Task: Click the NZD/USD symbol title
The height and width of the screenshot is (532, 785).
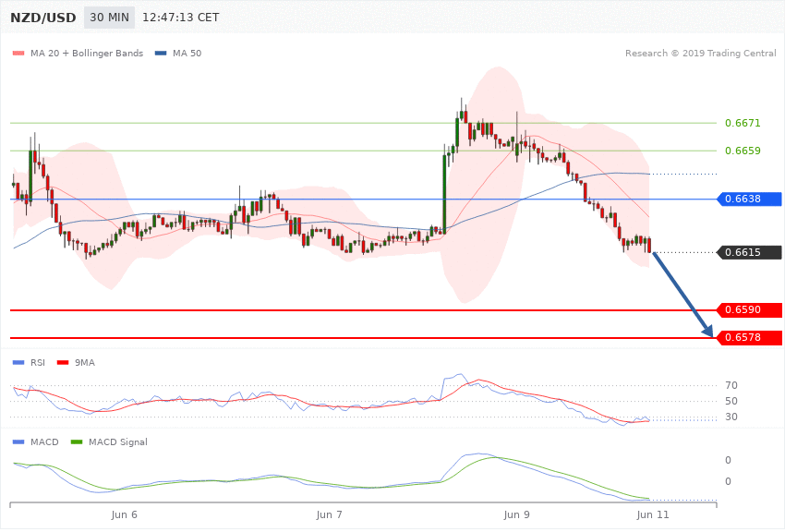Action: [43, 18]
